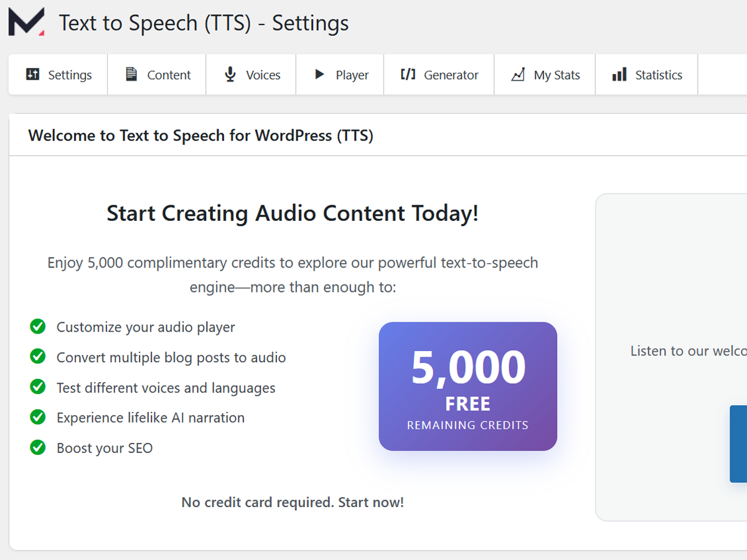The height and width of the screenshot is (560, 747).
Task: Click the checkmark beside Boost your SEO
Action: [x=38, y=447]
